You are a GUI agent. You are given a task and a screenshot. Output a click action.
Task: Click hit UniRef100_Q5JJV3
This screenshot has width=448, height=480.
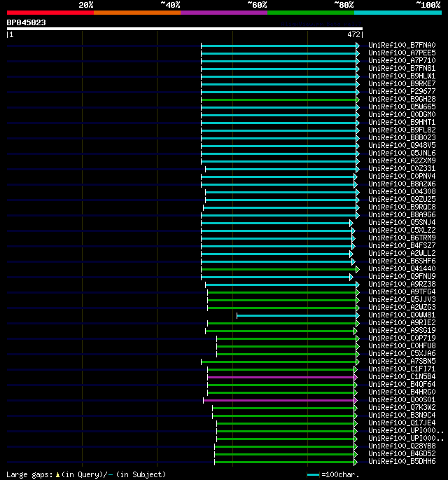point(402,299)
